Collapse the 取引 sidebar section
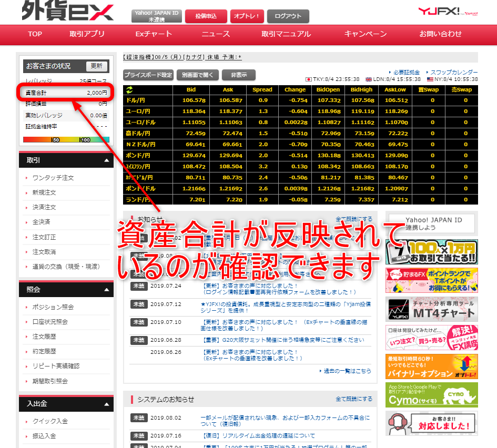The height and width of the screenshot is (448, 497). [107, 160]
